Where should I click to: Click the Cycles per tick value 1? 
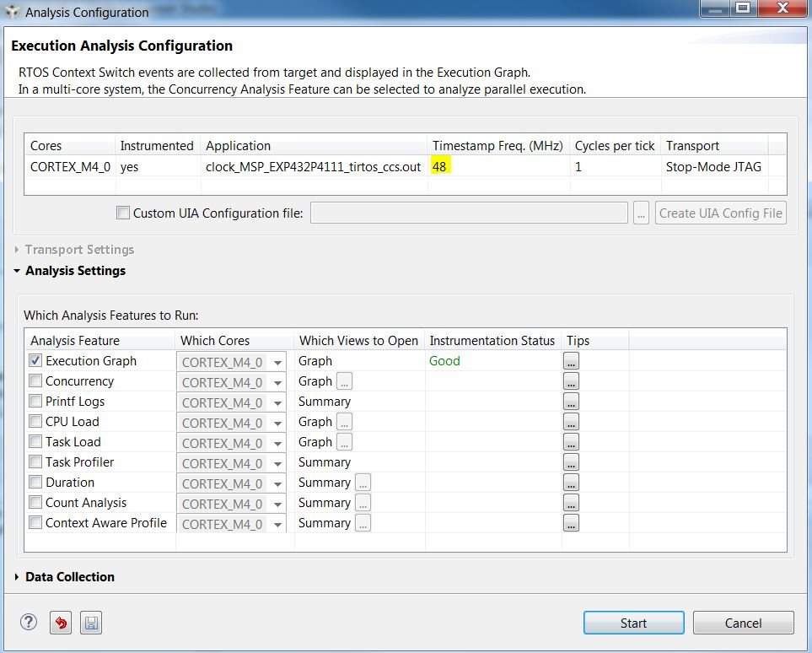coord(578,167)
